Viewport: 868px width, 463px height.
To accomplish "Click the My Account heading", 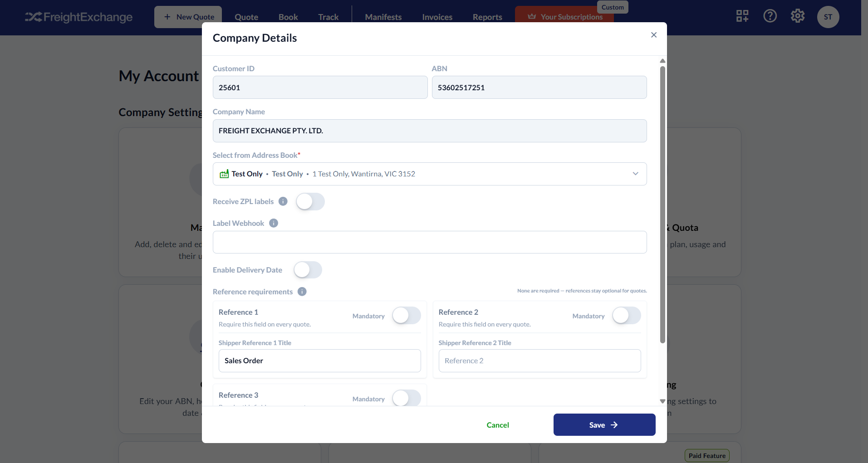I will (x=159, y=76).
